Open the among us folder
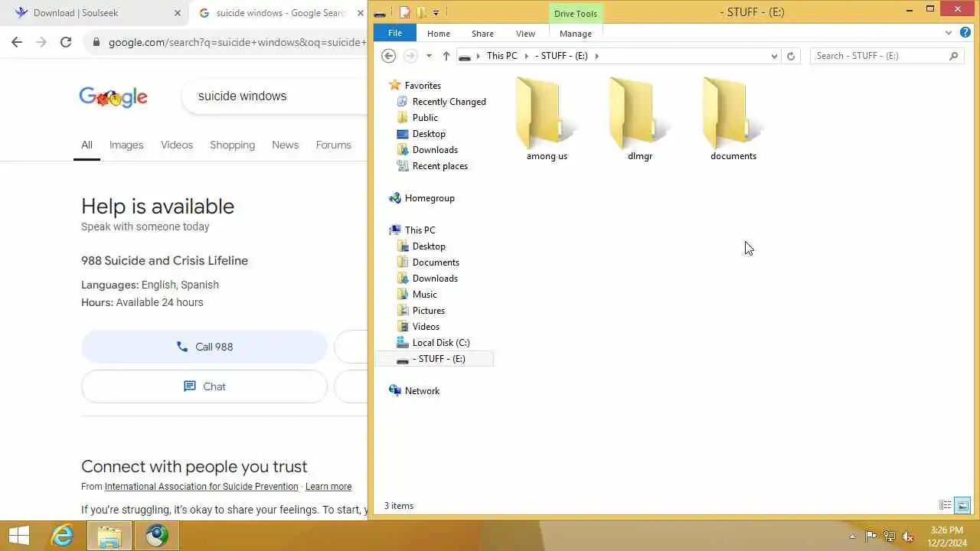This screenshot has height=551, width=980. 547,119
